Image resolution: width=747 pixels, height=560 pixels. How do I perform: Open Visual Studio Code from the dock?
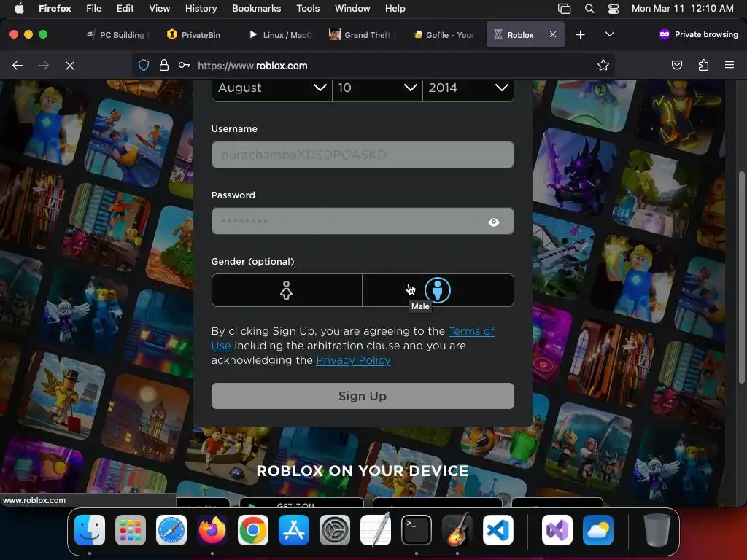point(498,530)
